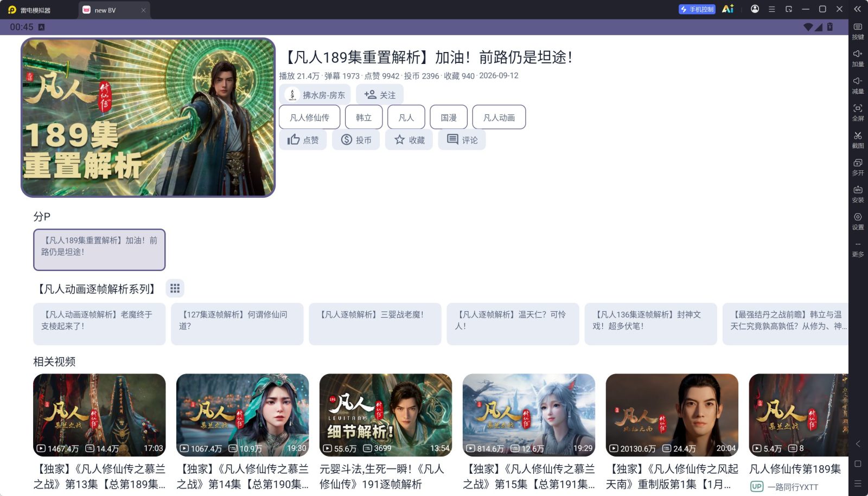Click Android back triangle in sidebar
Image resolution: width=868 pixels, height=496 pixels.
pyautogui.click(x=858, y=444)
